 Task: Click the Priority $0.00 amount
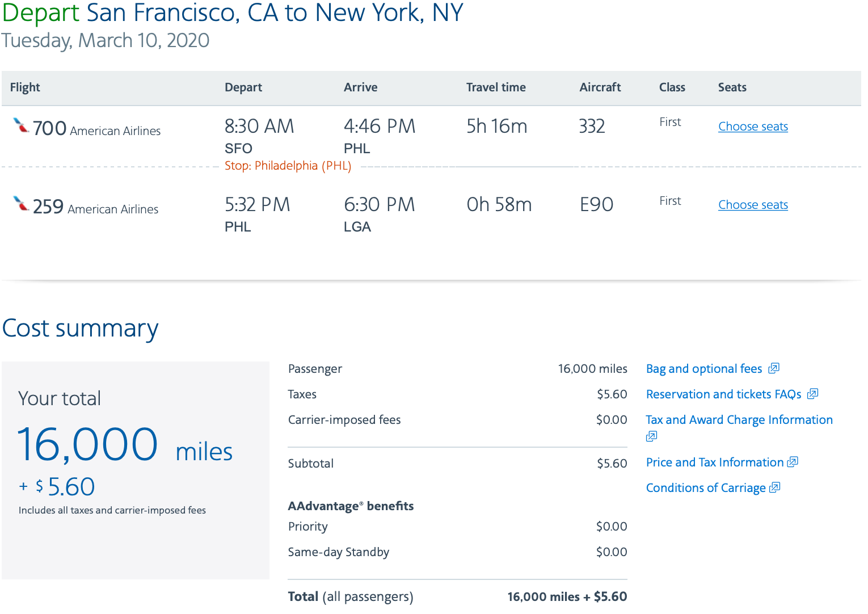tap(612, 527)
